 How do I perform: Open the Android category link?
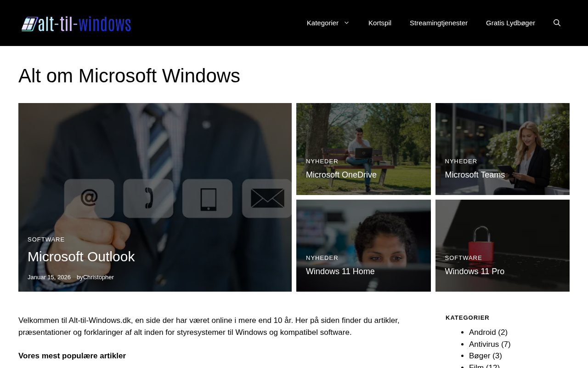coord(482,333)
